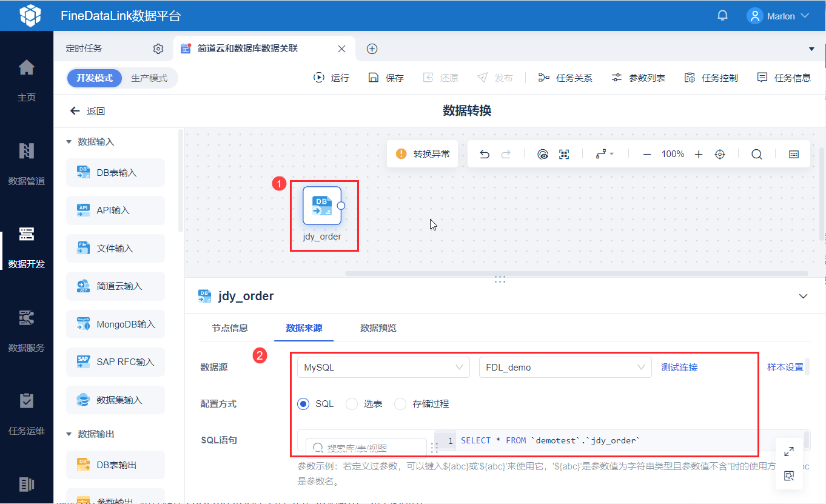
Task: Collapse the 数据输出 section
Action: (x=69, y=434)
